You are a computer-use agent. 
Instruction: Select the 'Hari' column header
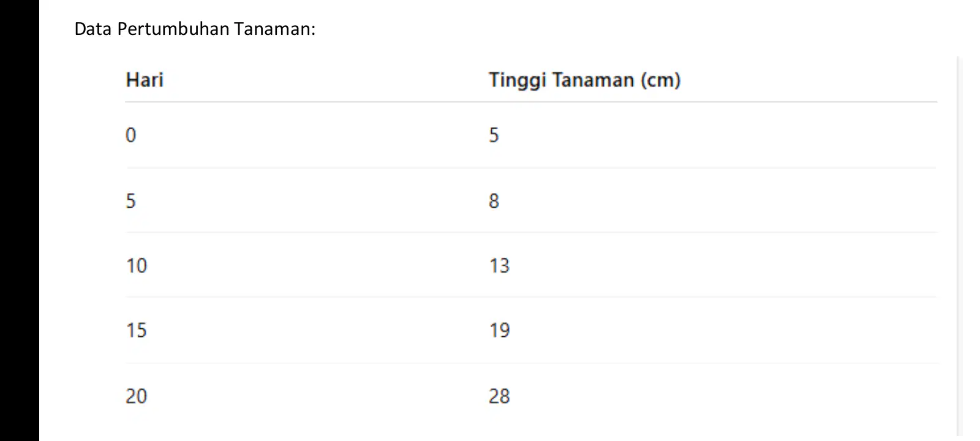145,80
